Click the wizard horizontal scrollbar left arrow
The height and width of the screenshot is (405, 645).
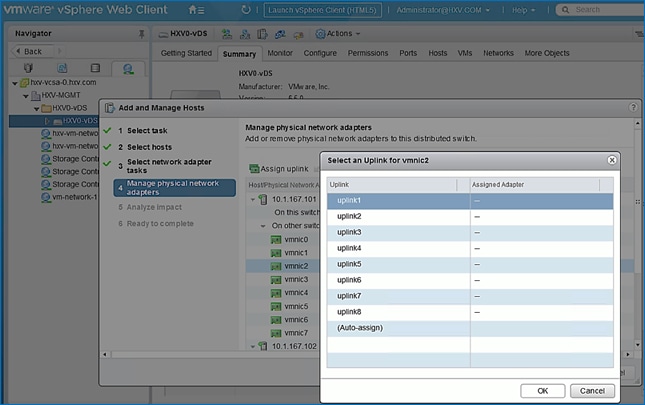point(105,354)
